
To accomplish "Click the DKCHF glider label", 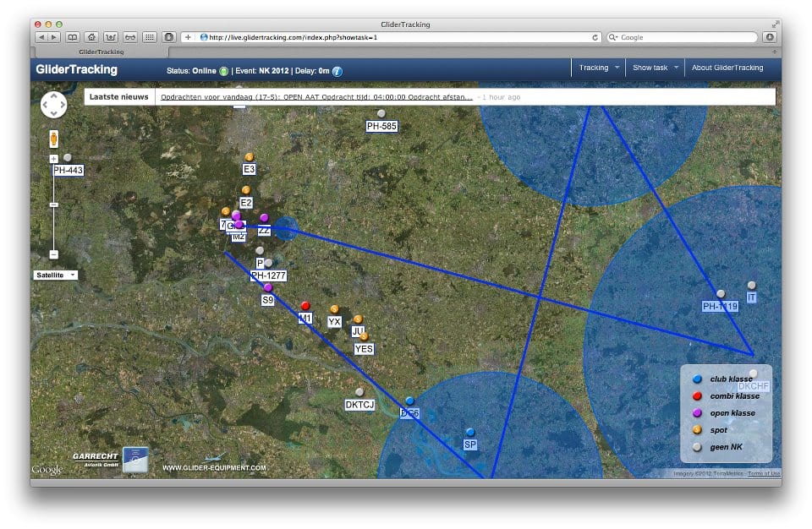I will (x=753, y=386).
